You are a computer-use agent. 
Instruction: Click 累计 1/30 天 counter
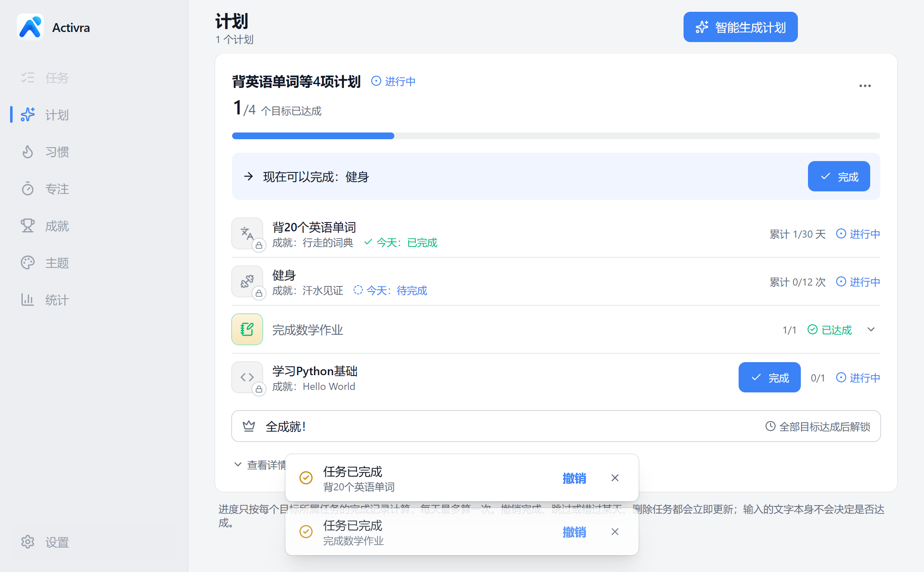pyautogui.click(x=797, y=234)
